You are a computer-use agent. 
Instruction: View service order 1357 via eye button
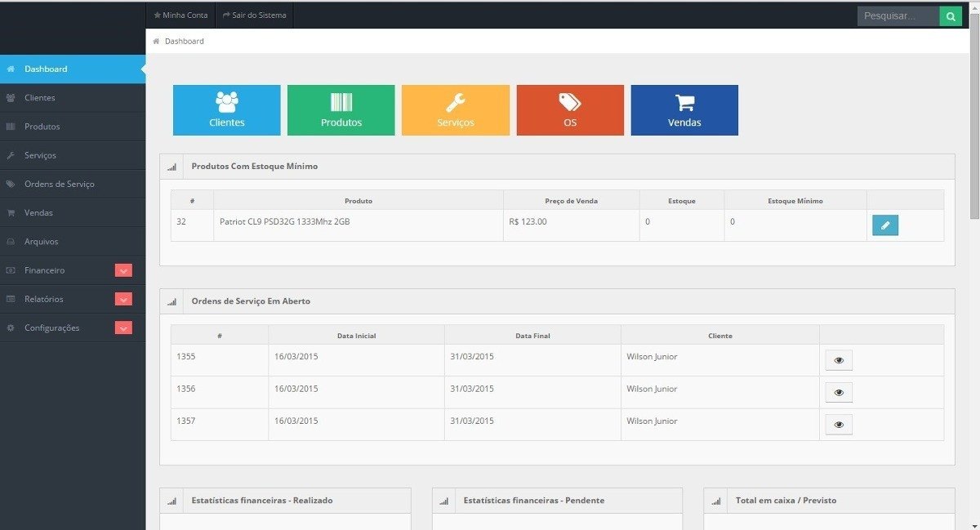839,425
